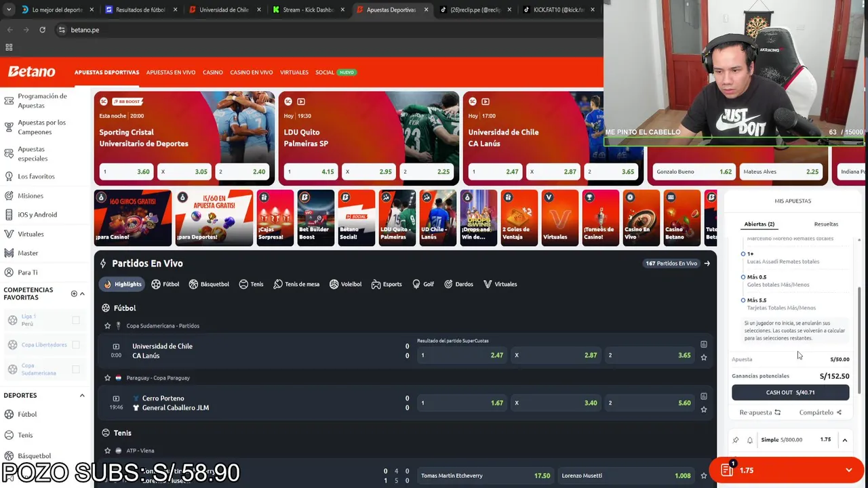This screenshot has height=488, width=868.
Task: Expand the betslip bar chevron
Action: [848, 470]
